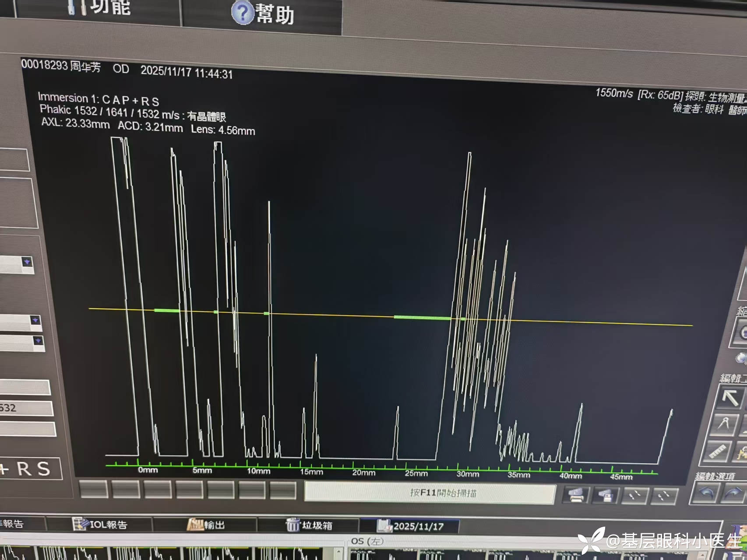Select the ruler measurement tool

point(717,451)
